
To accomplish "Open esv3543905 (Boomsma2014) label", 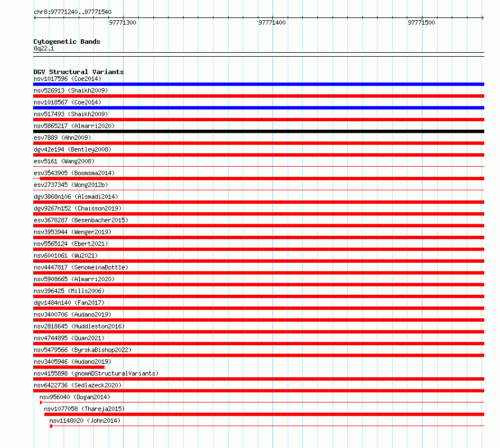I will click(74, 173).
